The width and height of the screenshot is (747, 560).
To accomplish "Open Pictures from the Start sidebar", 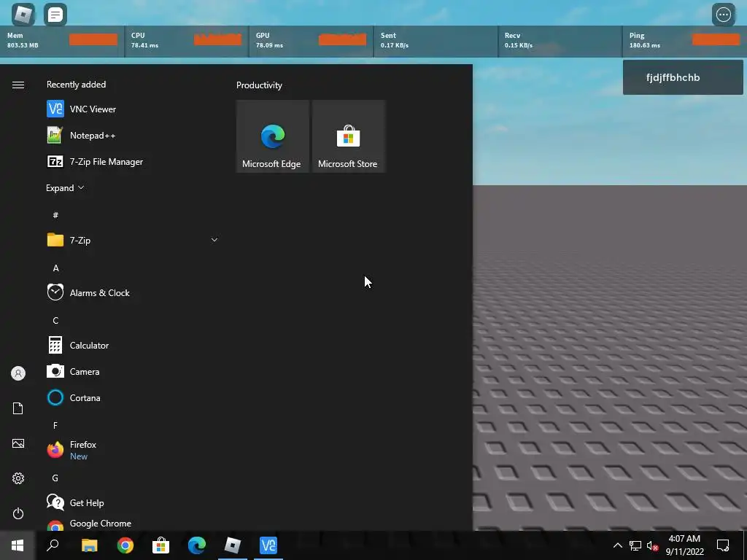I will coord(18,443).
